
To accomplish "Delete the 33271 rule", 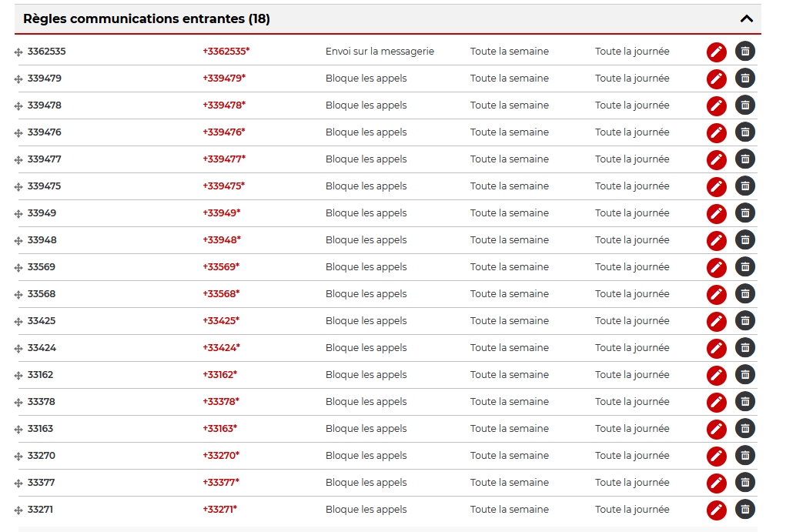I will [745, 510].
